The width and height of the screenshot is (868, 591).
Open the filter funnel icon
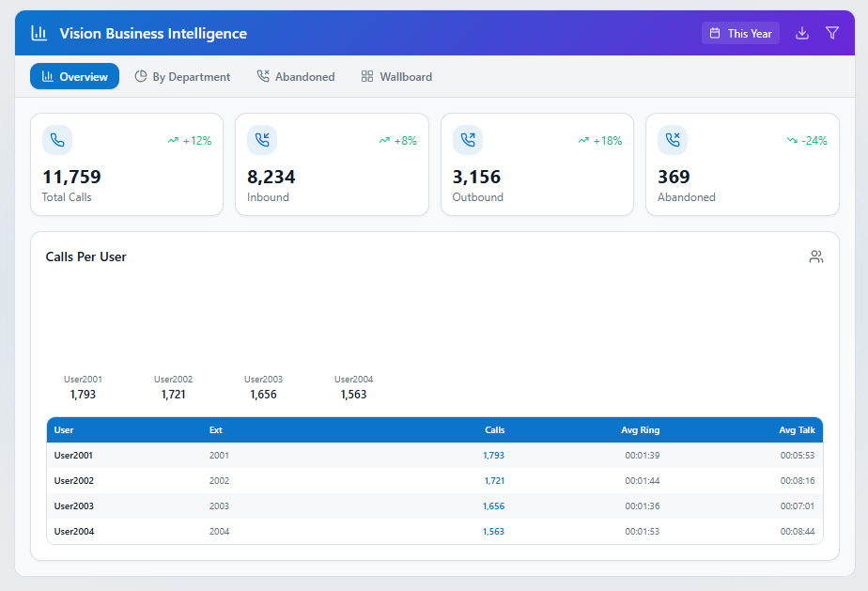click(x=831, y=33)
